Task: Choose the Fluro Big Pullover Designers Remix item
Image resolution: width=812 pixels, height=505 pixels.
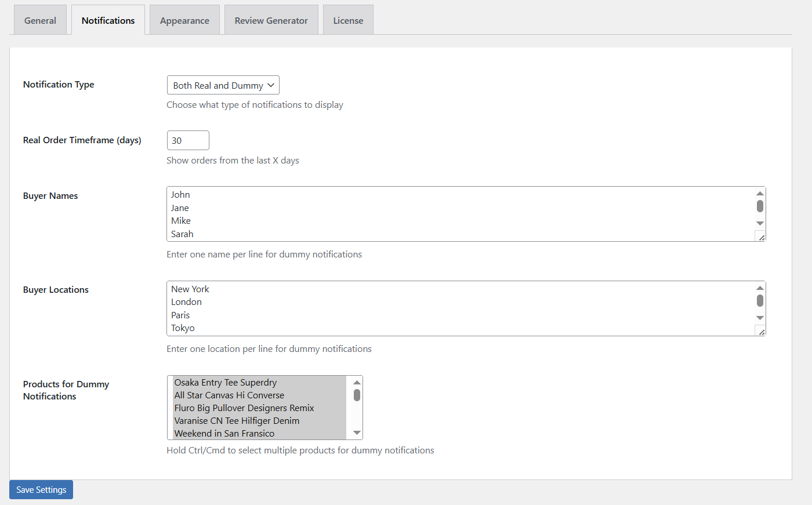Action: point(244,408)
